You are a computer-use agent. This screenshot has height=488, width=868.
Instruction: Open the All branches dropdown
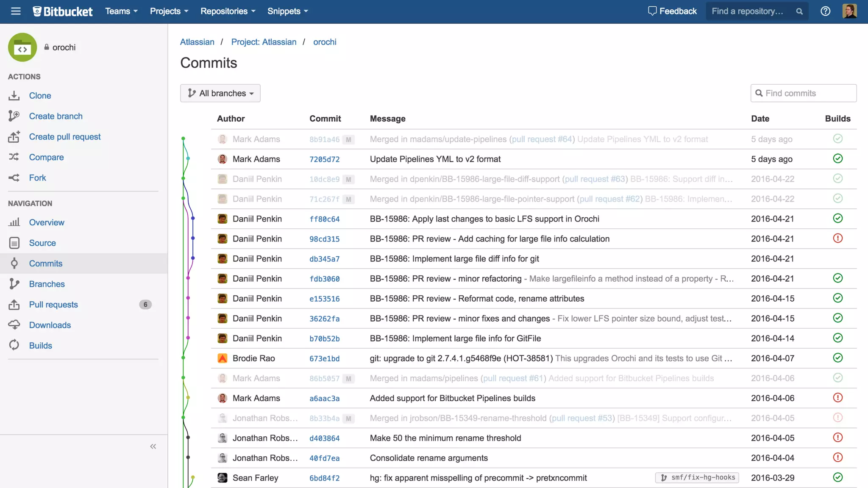coord(220,93)
